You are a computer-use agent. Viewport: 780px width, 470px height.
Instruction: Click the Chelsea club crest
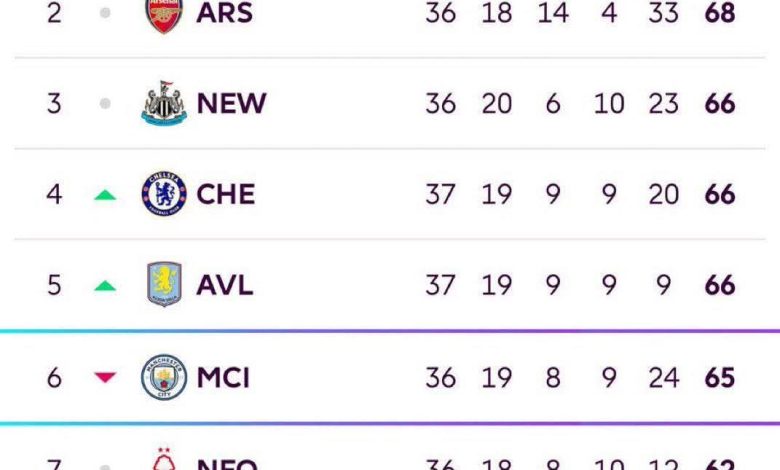(163, 194)
